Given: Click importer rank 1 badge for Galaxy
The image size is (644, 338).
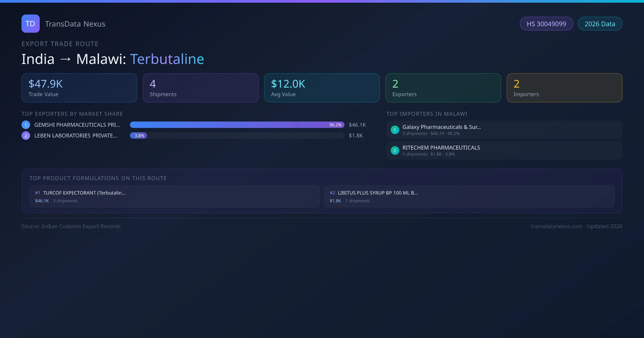Looking at the screenshot, I should pyautogui.click(x=395, y=130).
